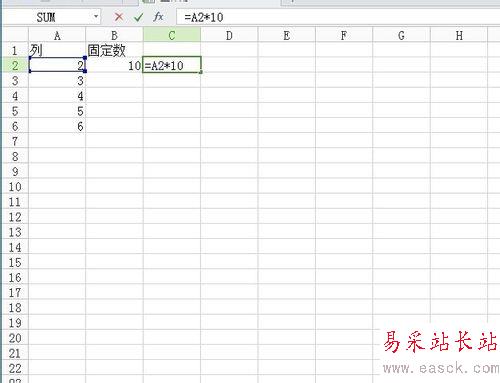Screen dimensions: 500x383
Task: Confirm the formula with the green checkmark
Action: pos(138,17)
